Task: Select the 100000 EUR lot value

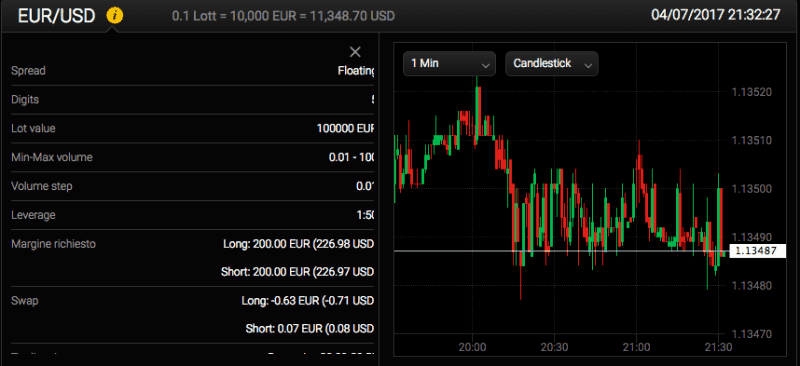Action: click(346, 129)
